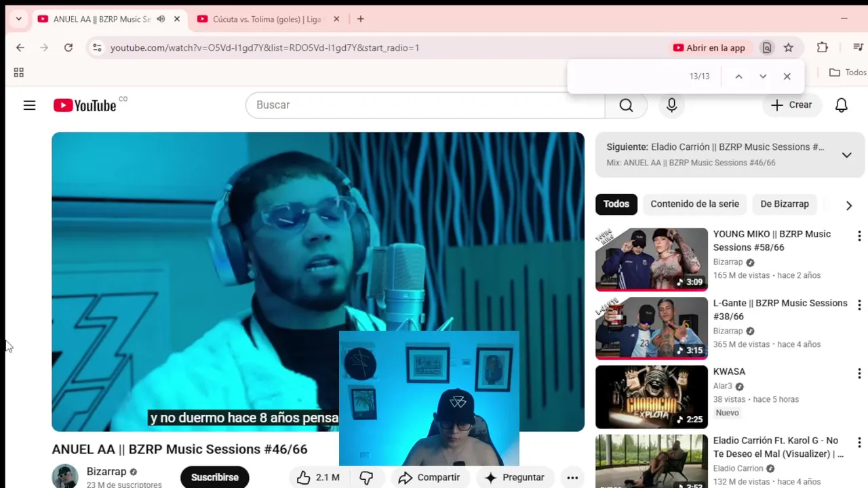Image resolution: width=868 pixels, height=488 pixels.
Task: Open the Todos bookmarks folder
Action: pos(848,73)
